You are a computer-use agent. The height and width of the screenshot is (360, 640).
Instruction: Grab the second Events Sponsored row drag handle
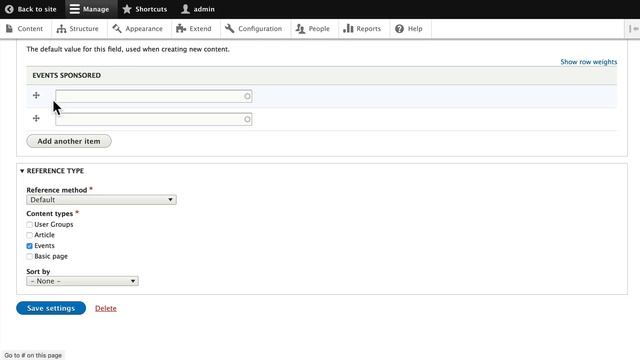[x=36, y=118]
